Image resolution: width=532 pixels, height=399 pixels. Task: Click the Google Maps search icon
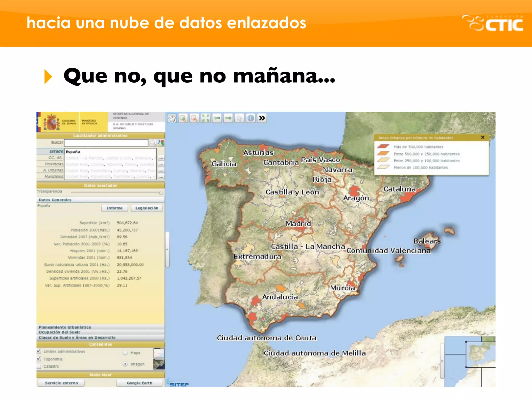(161, 143)
